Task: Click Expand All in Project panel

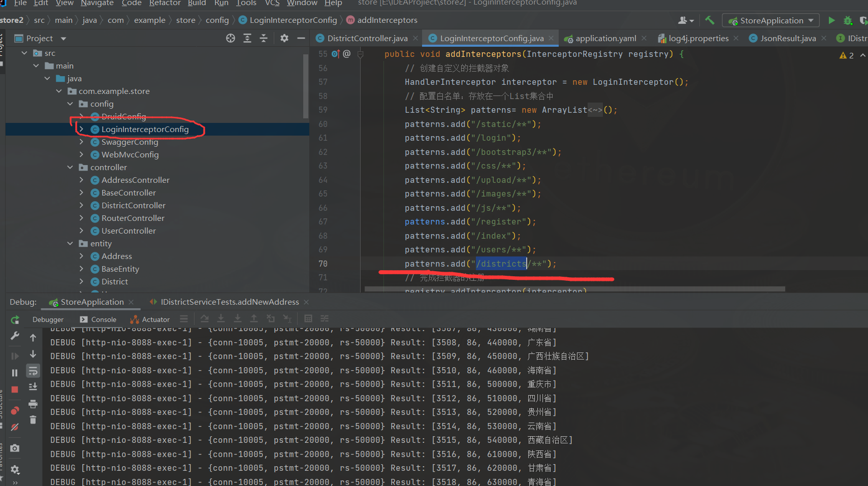Action: coord(247,38)
